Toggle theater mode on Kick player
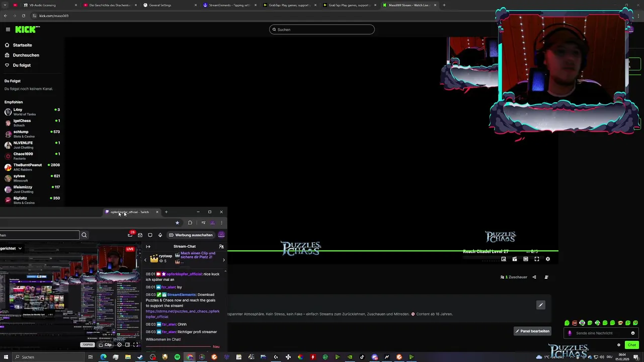The width and height of the screenshot is (644, 362). pos(526,259)
